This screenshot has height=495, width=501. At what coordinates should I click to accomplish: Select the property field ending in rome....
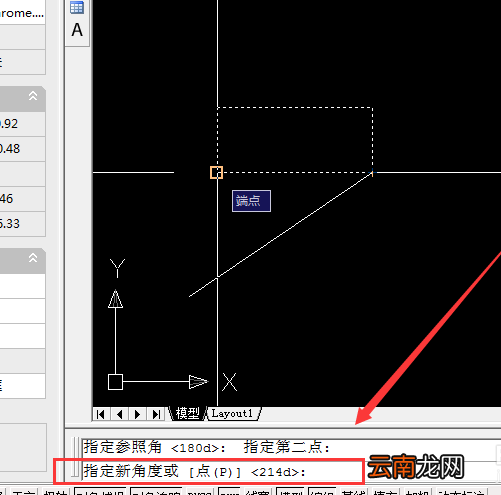click(x=22, y=13)
